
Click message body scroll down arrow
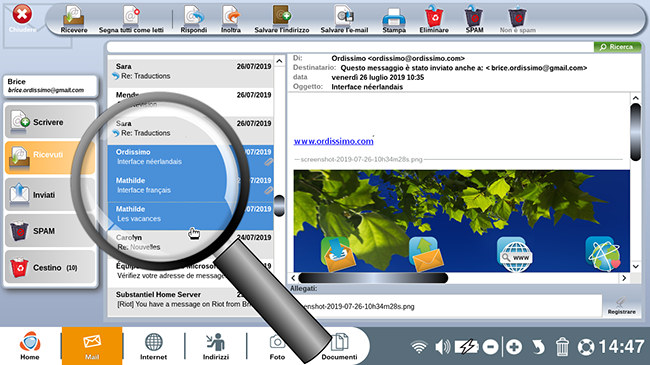(x=635, y=266)
